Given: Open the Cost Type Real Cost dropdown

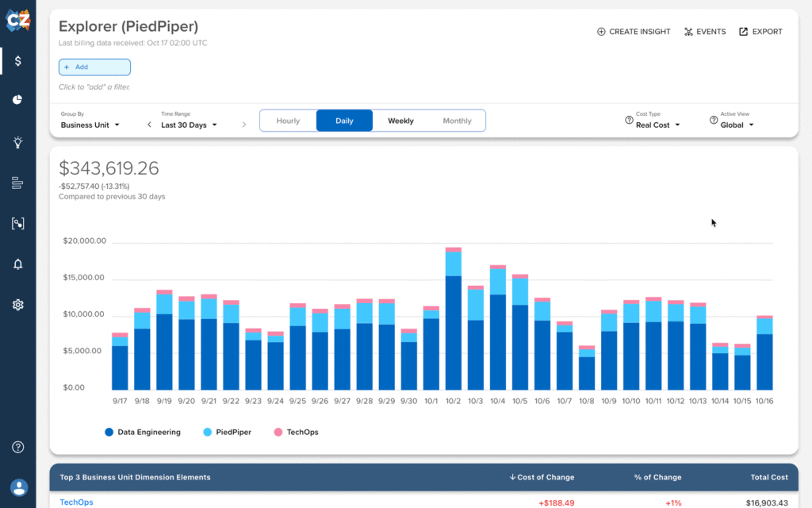Looking at the screenshot, I should [x=657, y=125].
